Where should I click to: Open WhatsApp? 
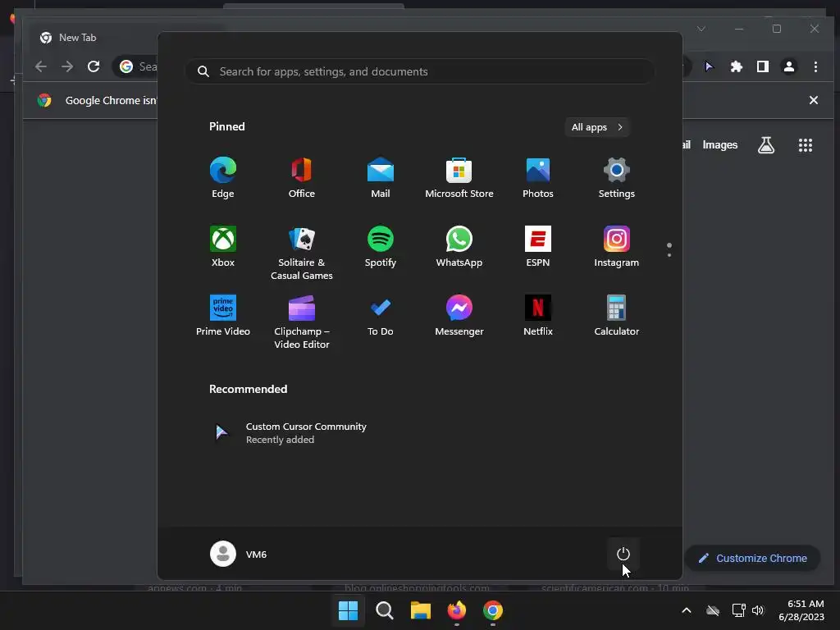(459, 246)
